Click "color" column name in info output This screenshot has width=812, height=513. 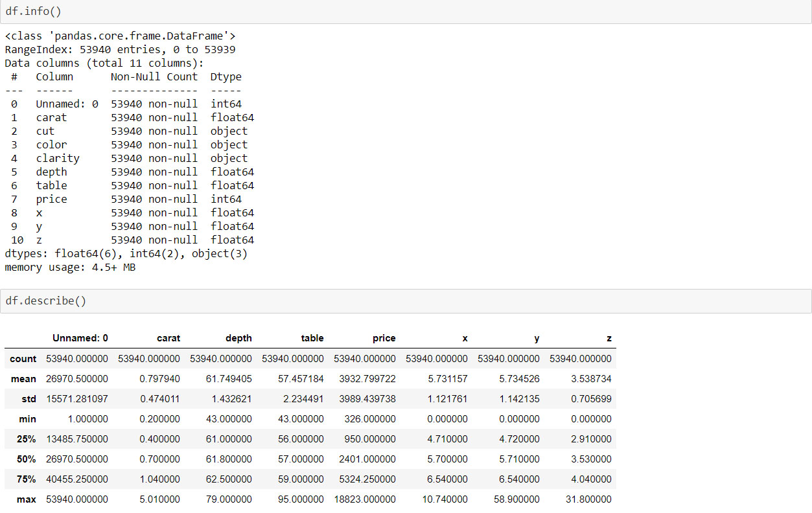pos(51,144)
